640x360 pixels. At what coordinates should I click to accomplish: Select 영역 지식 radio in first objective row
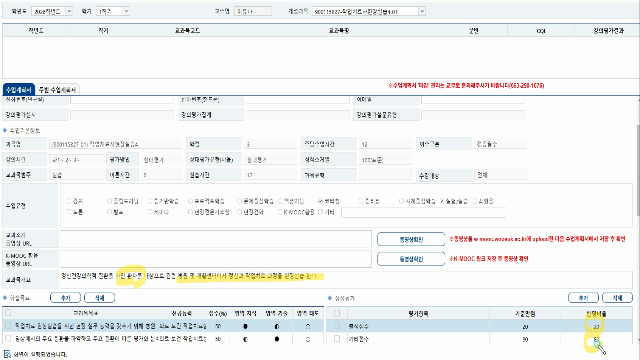(245, 326)
